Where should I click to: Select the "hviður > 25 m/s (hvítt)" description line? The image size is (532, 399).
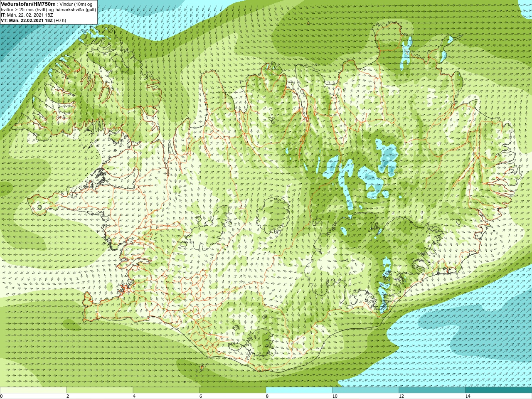[25, 10]
